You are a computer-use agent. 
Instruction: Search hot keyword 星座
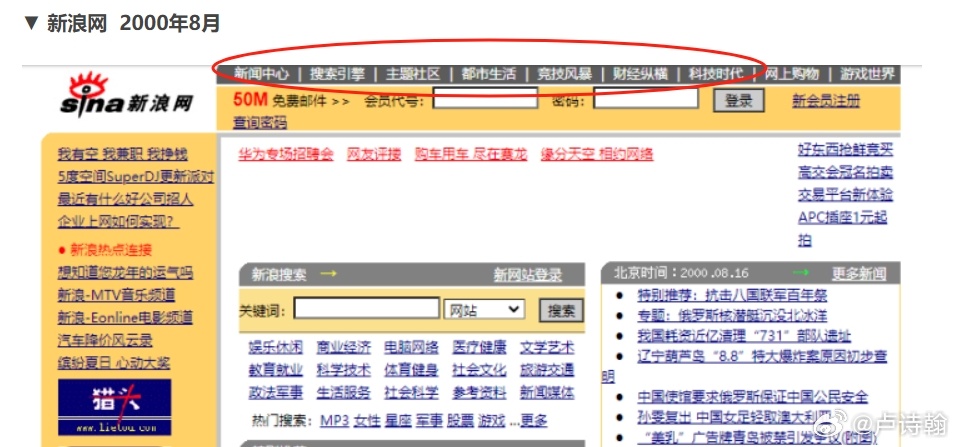tap(398, 421)
